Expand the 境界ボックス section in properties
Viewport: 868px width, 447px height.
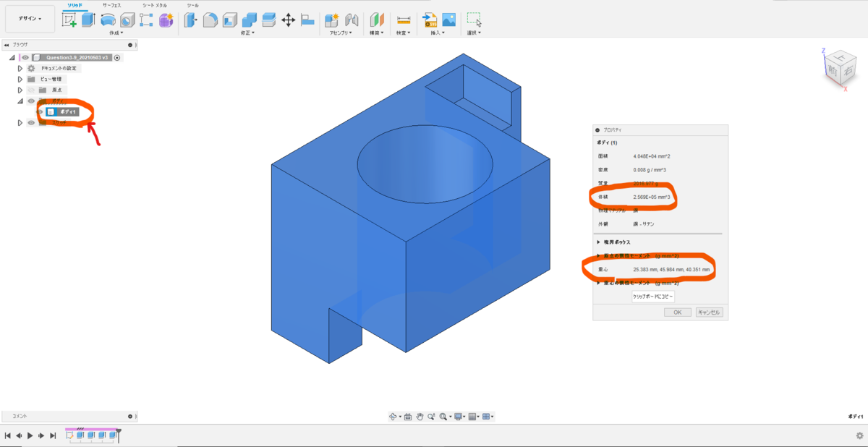click(598, 242)
